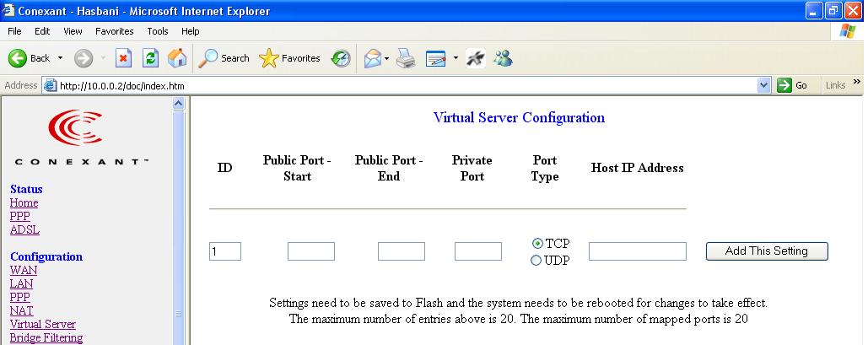Open the Mail envelope icon
The width and height of the screenshot is (868, 345).
click(x=373, y=58)
